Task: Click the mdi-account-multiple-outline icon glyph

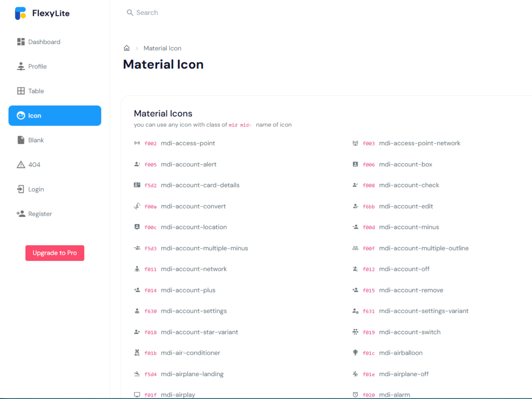Action: coord(355,248)
